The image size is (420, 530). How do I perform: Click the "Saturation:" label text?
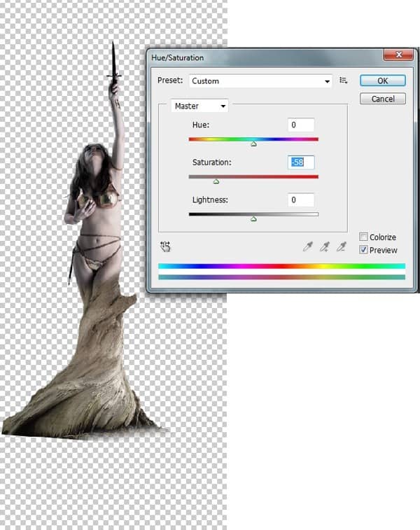(x=212, y=162)
